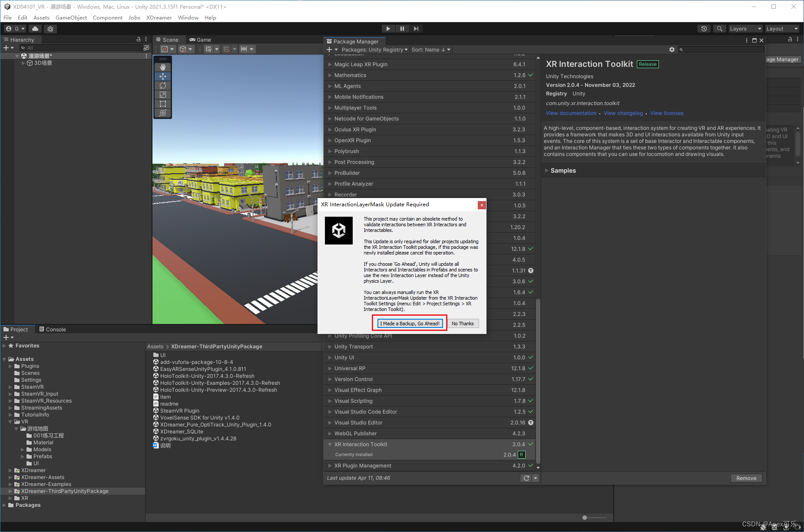This screenshot has width=804, height=532.
Task: Open Package Manager settings gear
Action: (x=672, y=50)
